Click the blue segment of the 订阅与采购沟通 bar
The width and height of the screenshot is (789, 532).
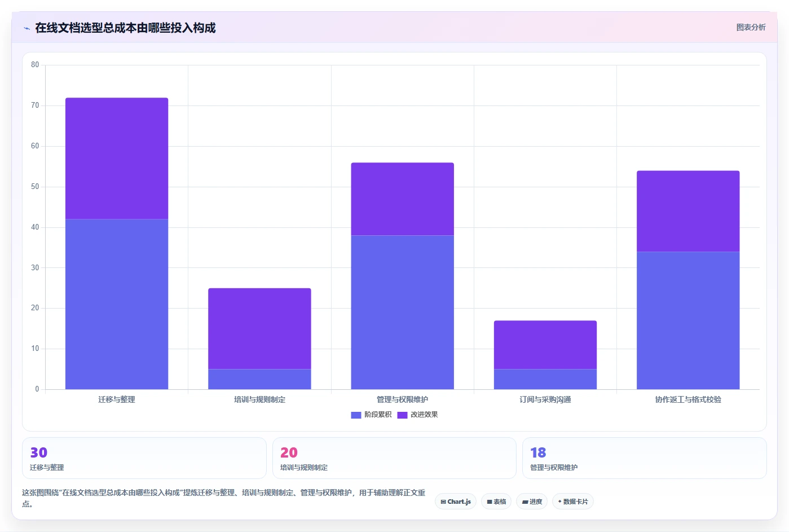tap(545, 379)
